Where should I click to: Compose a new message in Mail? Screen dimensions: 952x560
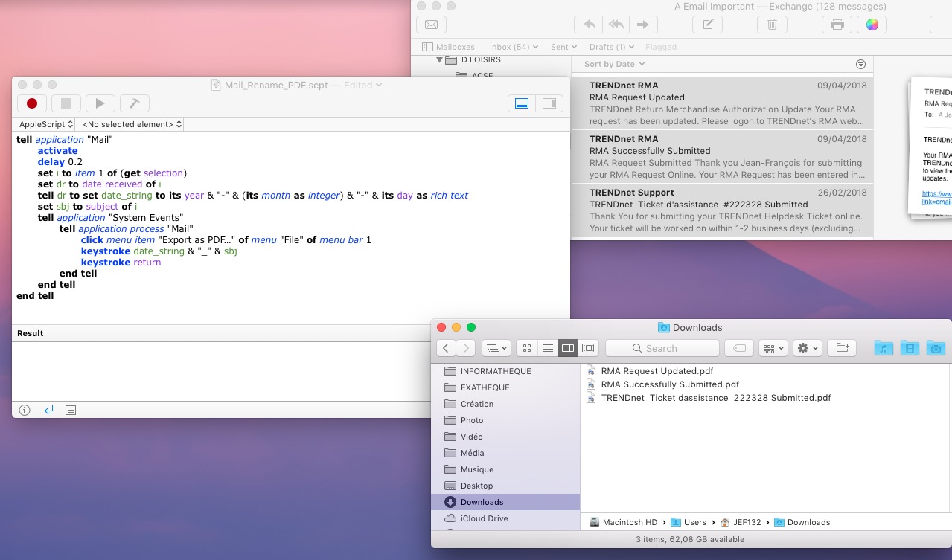tap(707, 25)
